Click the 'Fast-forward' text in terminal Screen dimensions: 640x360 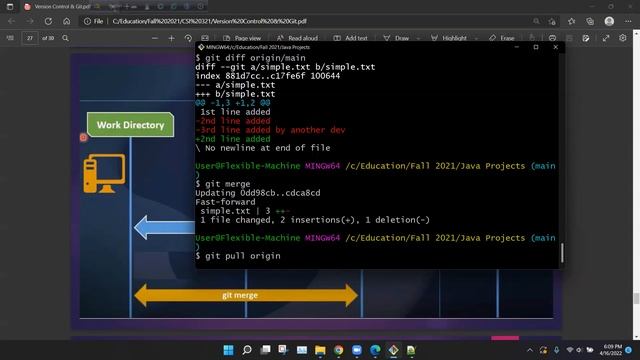[x=225, y=202]
